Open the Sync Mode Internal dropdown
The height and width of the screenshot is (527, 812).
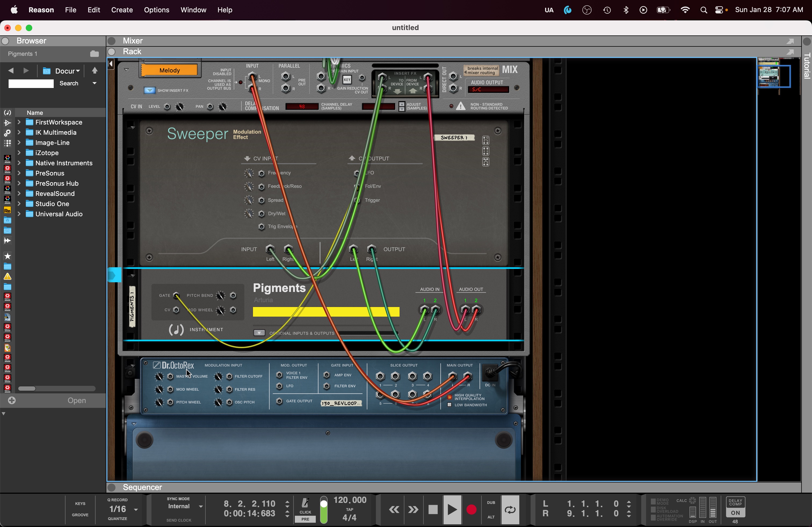point(201,507)
